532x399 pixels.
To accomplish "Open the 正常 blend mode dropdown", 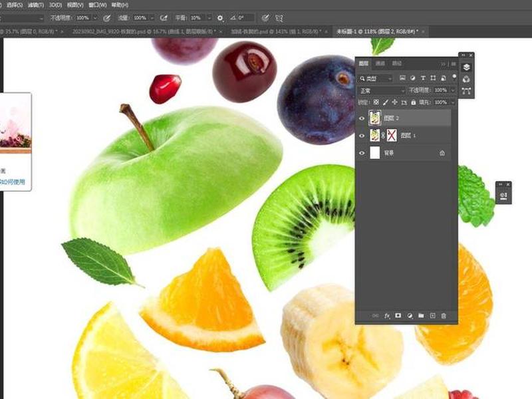I will click(x=382, y=90).
